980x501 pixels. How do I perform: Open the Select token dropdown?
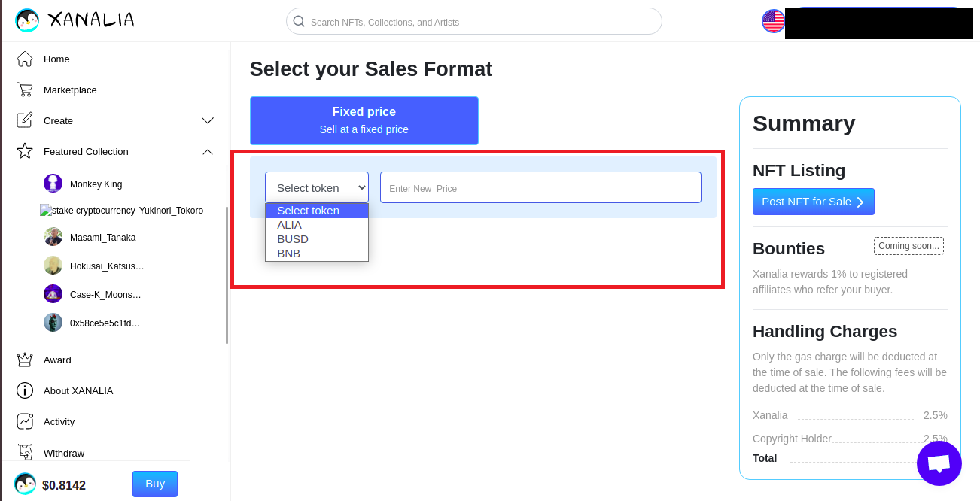pos(317,187)
